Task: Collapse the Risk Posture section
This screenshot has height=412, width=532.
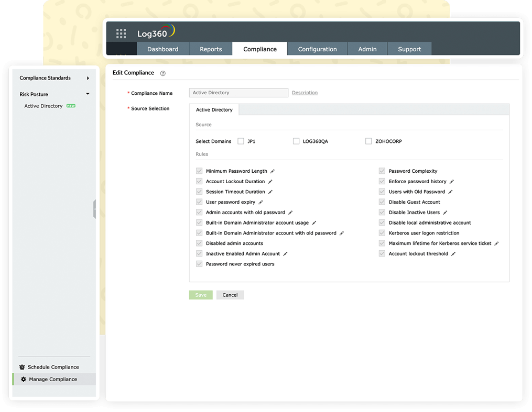Action: pyautogui.click(x=88, y=94)
